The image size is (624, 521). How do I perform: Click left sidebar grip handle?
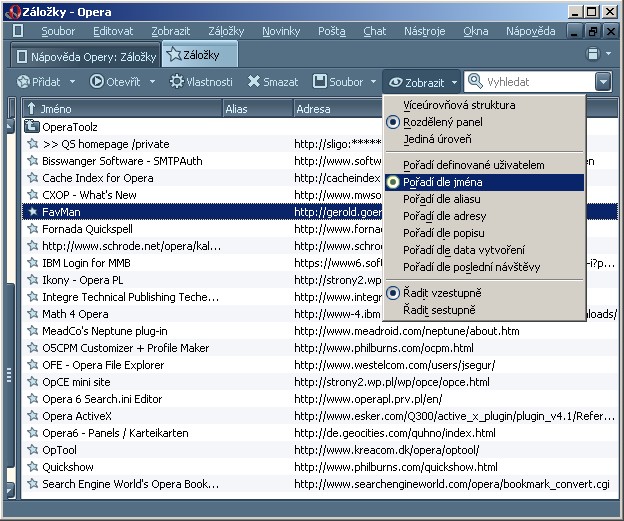[x=10, y=375]
